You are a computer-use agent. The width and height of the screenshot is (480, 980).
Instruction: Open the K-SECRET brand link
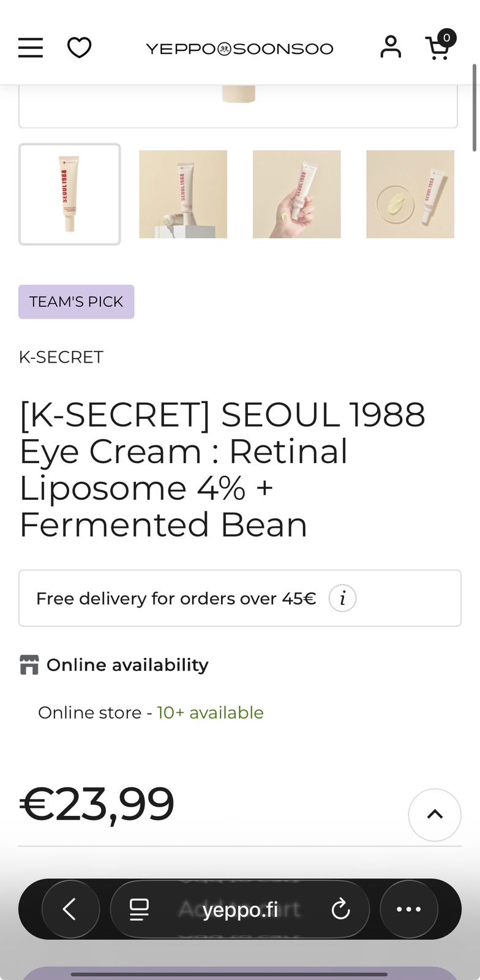(x=61, y=357)
